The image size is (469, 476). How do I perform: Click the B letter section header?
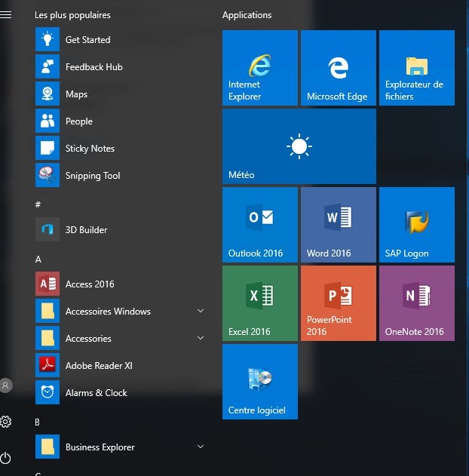pos(37,422)
